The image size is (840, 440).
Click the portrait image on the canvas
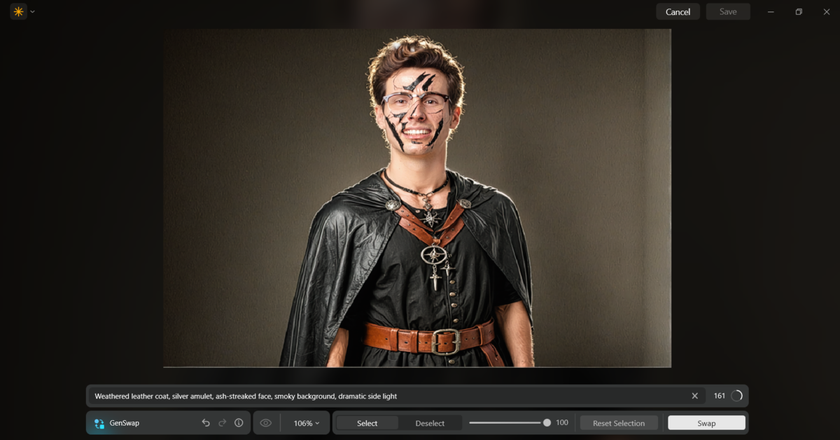point(417,198)
